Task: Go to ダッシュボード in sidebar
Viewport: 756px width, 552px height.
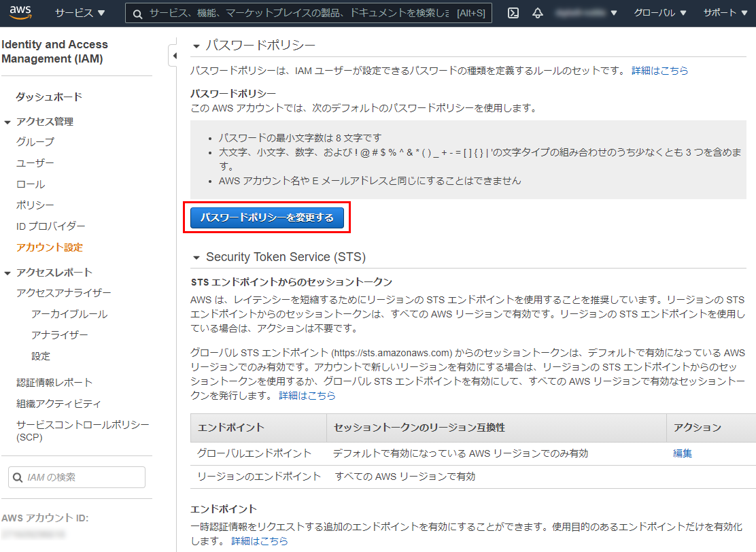Action: (x=49, y=97)
